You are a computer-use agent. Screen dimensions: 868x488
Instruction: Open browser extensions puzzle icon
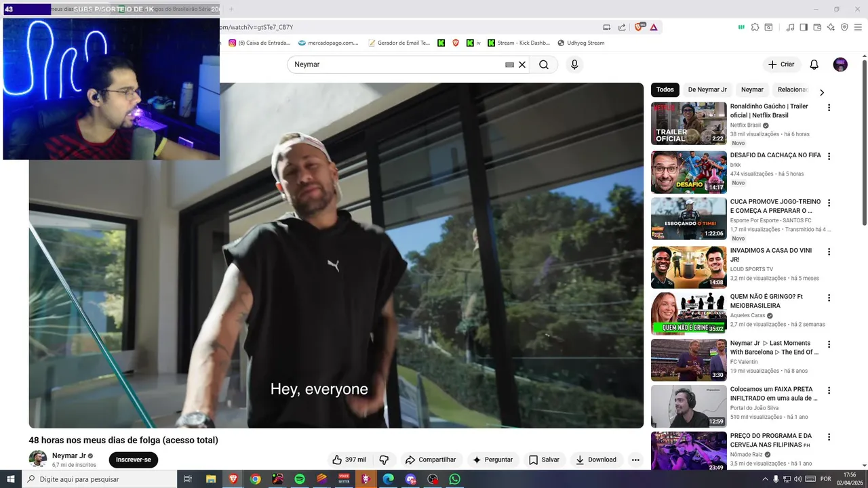coord(755,27)
